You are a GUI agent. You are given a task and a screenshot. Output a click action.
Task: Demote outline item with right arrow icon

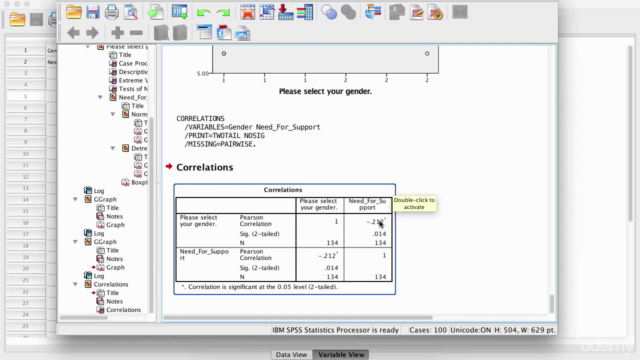point(93,33)
